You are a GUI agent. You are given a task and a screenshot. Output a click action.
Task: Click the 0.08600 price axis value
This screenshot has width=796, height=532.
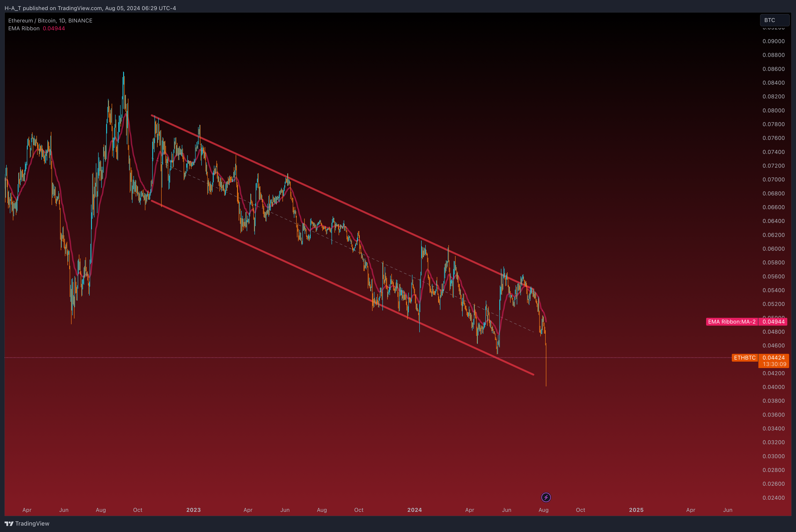774,69
